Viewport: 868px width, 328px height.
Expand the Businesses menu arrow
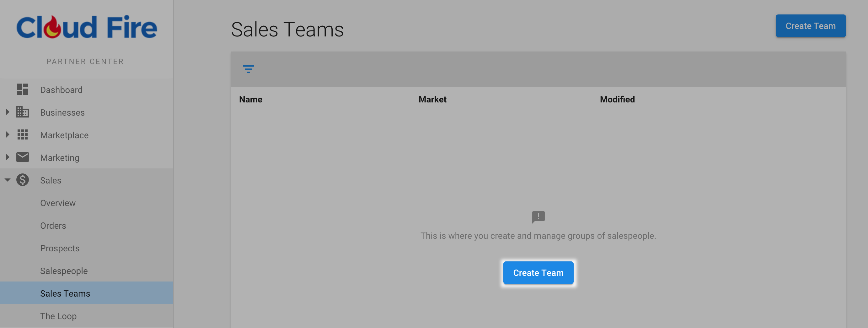coord(8,112)
